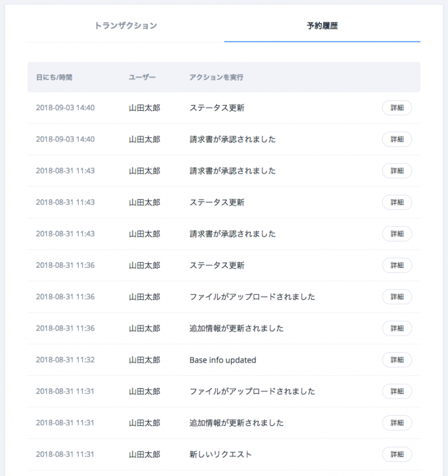Select 追加情報が更新されました text at 11:36
This screenshot has width=448, height=476.
click(x=237, y=329)
